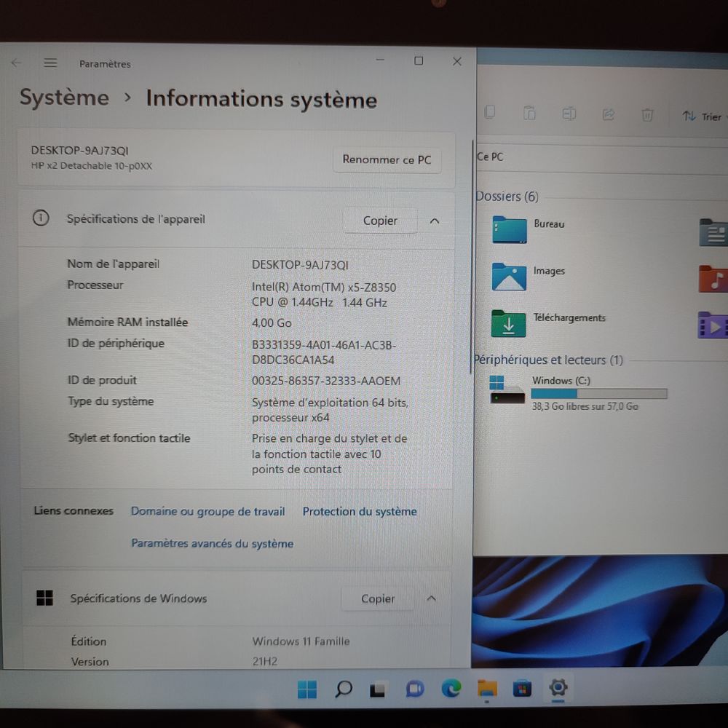Click Renommer ce PC button
The height and width of the screenshot is (728, 728).
click(387, 159)
